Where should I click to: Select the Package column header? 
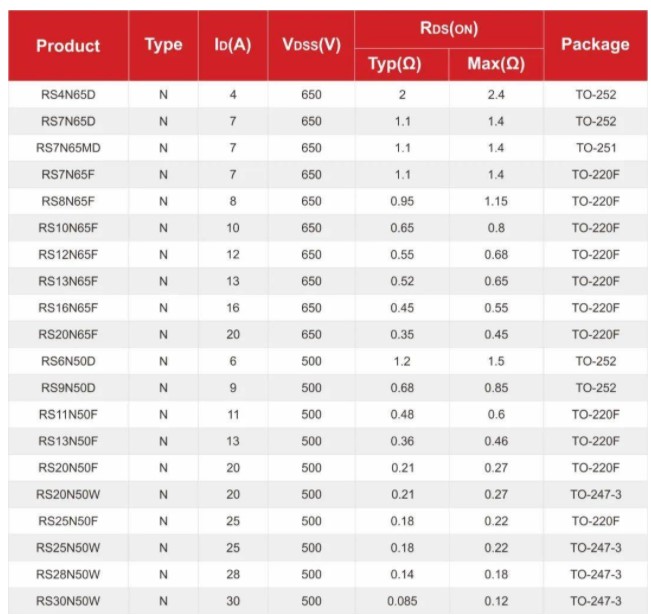[x=595, y=44]
